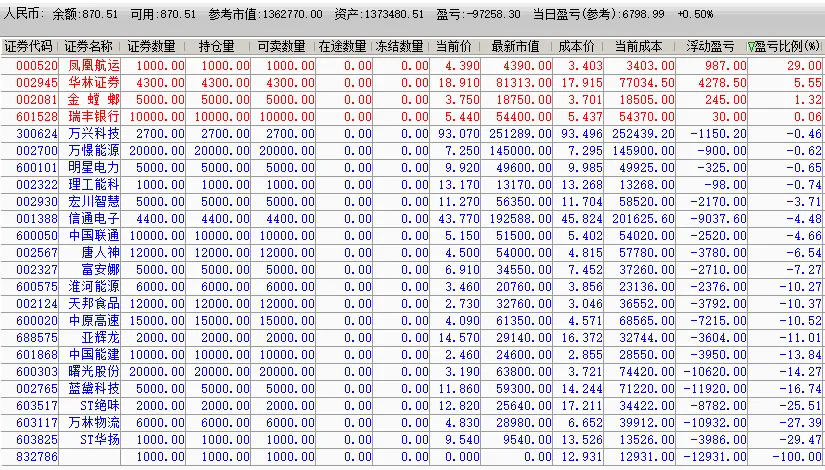Click stock code 002081
The width and height of the screenshot is (825, 470).
click(x=36, y=100)
